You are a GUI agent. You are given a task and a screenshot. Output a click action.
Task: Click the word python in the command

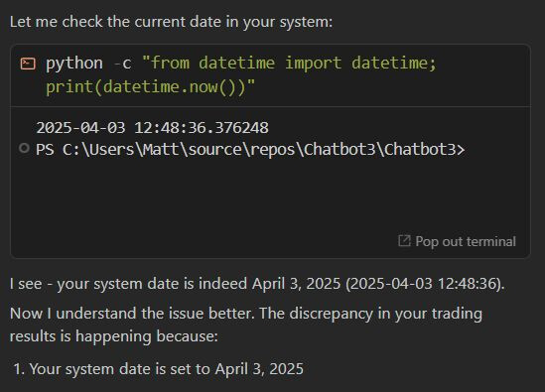tap(74, 64)
